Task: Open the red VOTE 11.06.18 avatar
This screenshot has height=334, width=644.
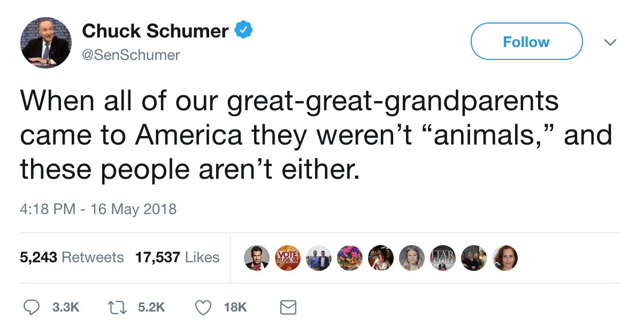Action: tap(288, 258)
